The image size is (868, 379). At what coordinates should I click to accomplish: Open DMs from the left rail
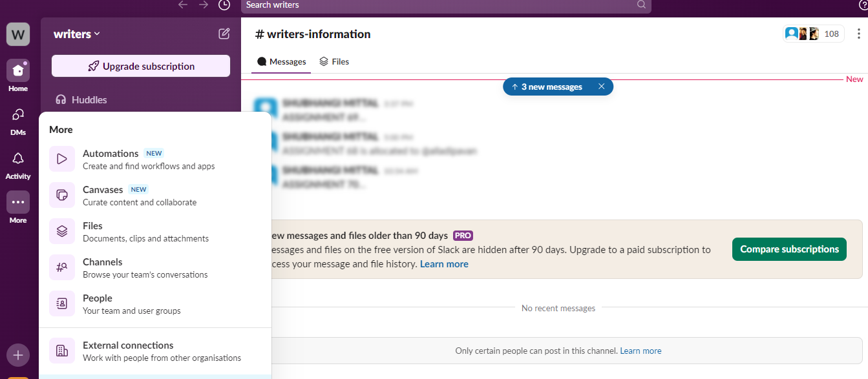pyautogui.click(x=18, y=115)
